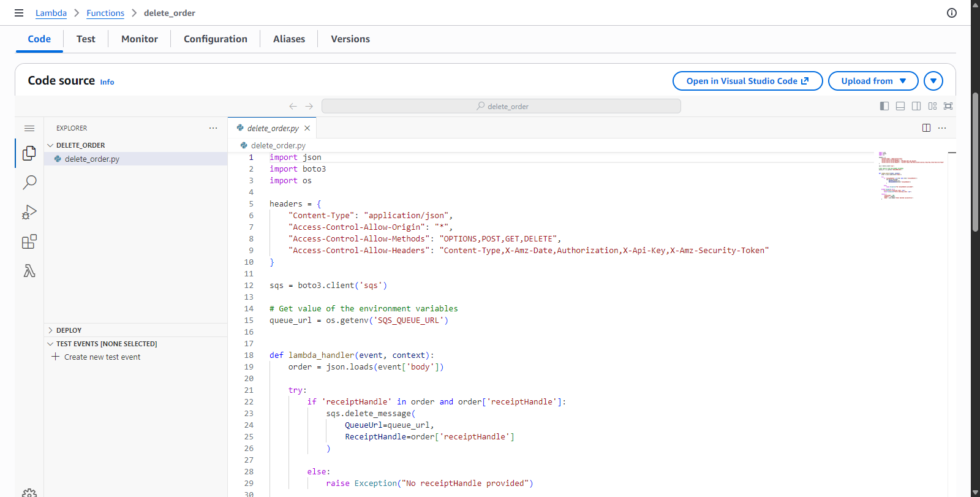The width and height of the screenshot is (980, 497).
Task: Open the Code source Info link
Action: [107, 82]
